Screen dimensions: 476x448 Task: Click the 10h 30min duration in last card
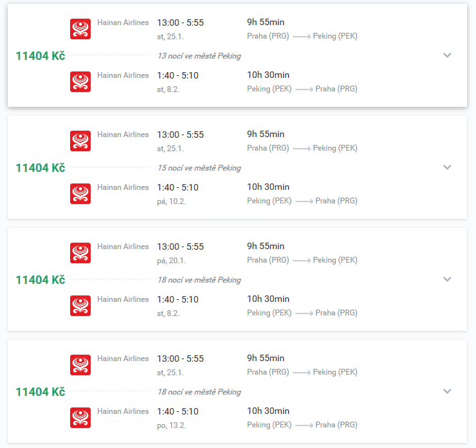(x=268, y=411)
